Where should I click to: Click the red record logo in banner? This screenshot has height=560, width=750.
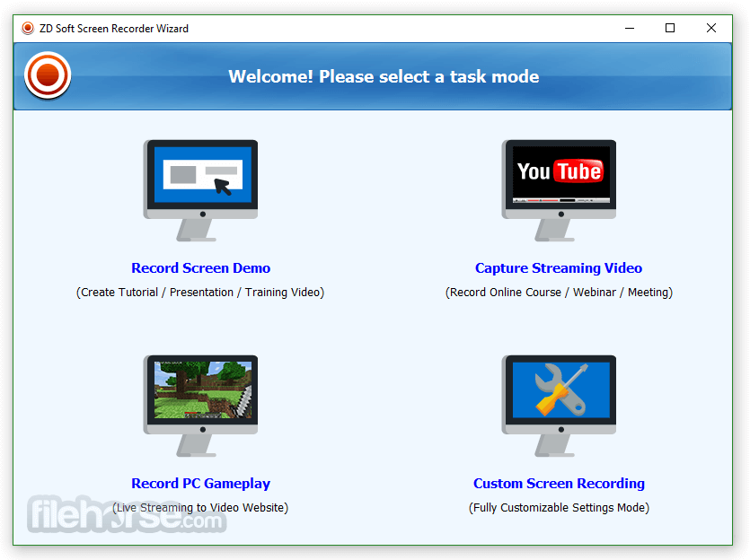(48, 76)
